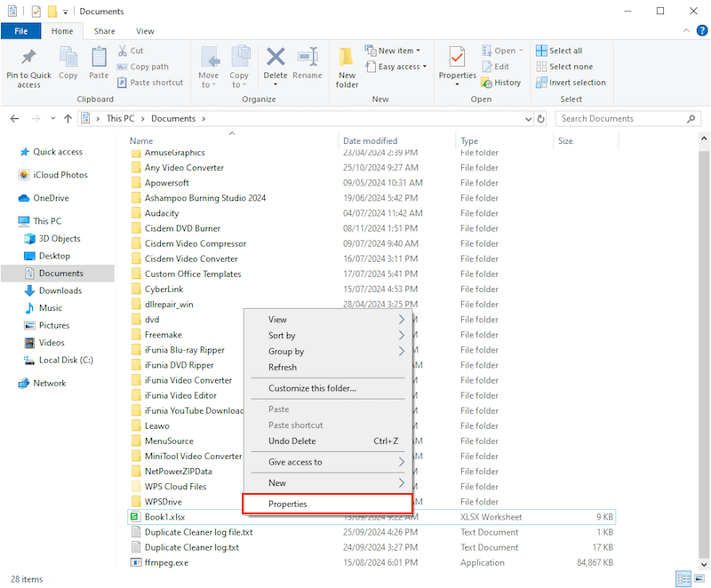Click the Refresh address bar button
The image size is (711, 588).
click(540, 119)
